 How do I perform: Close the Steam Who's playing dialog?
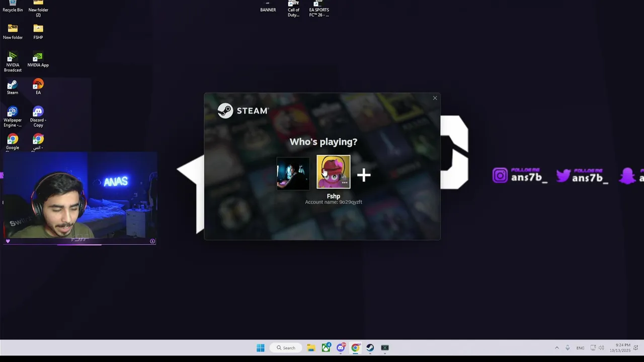click(435, 98)
